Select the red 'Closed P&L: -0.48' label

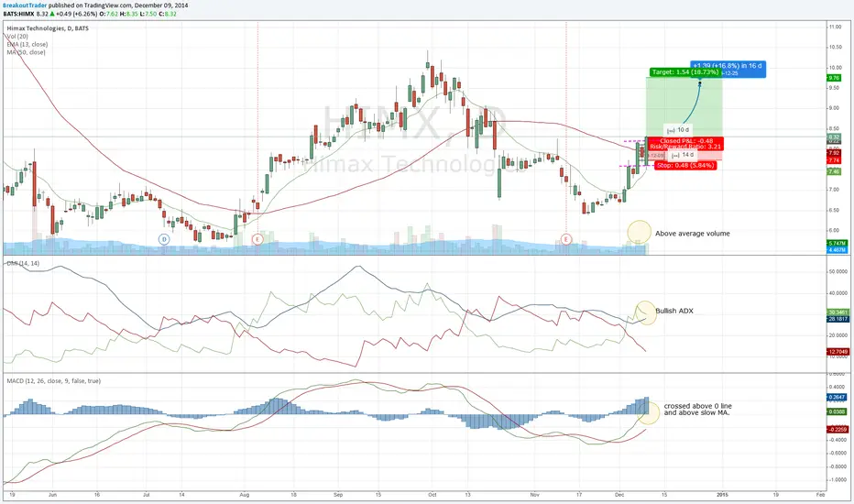(686, 140)
